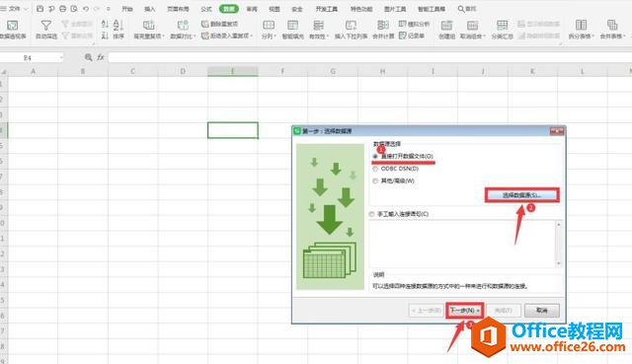Open the Start (开始) tab
This screenshot has height=364, width=632.
127,9
